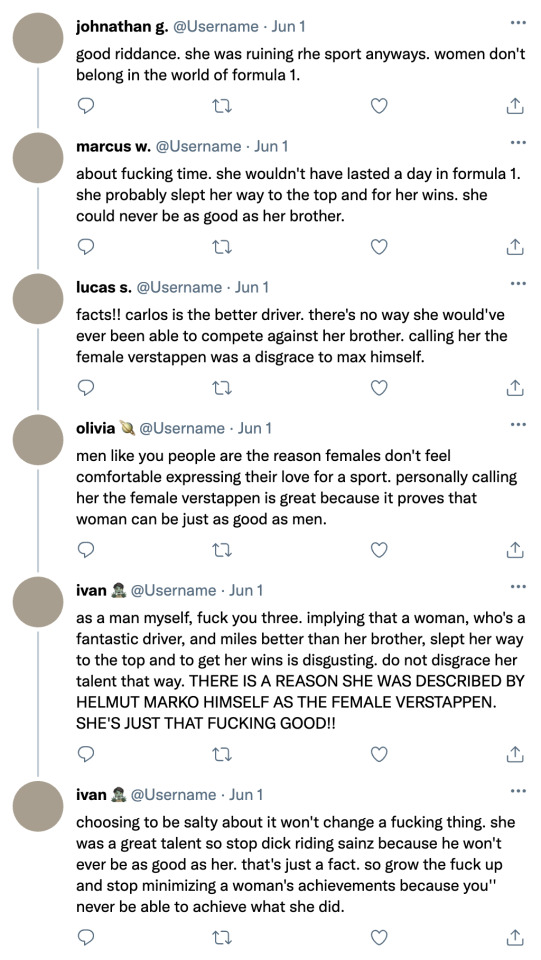Reply to johnathan g.'s tweet
The image size is (541, 960).
click(x=87, y=107)
